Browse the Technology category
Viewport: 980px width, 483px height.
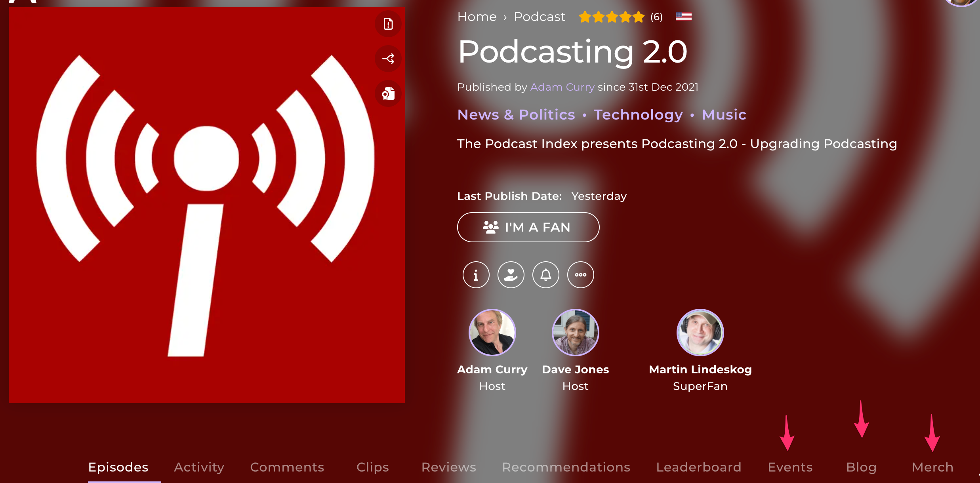click(638, 114)
